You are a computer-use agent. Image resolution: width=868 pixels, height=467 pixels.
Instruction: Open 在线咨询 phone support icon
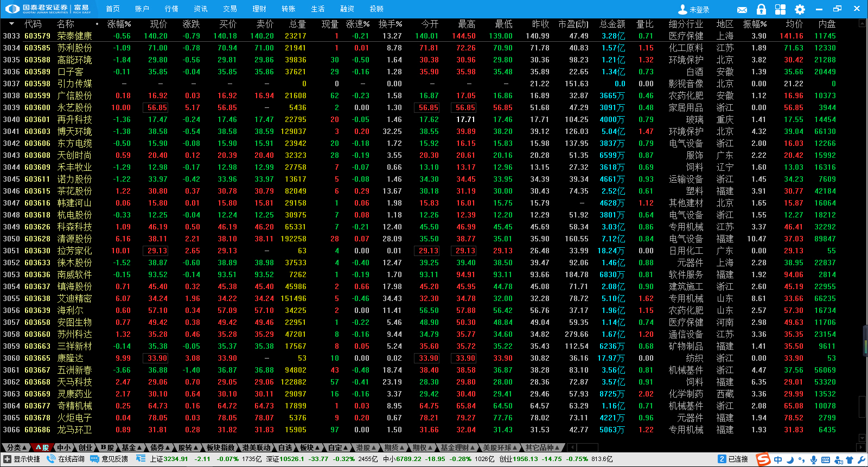(x=52, y=459)
